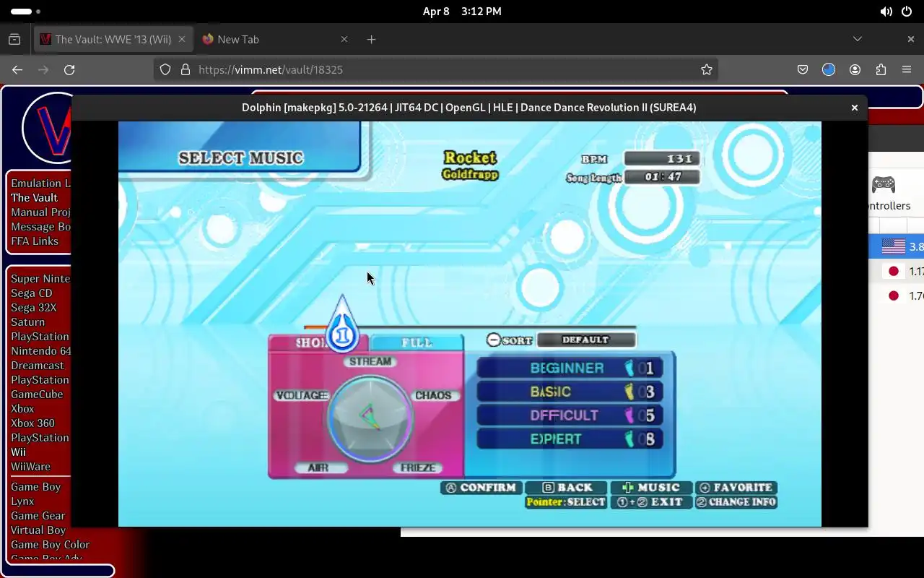The image size is (924, 578).
Task: Open Firefox hamburger application menu
Action: coord(907,69)
